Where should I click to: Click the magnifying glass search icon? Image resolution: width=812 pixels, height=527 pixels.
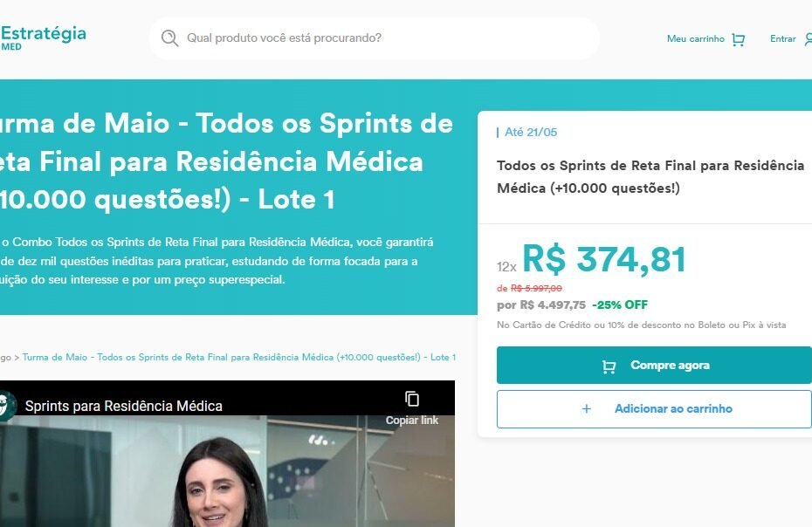tap(169, 38)
